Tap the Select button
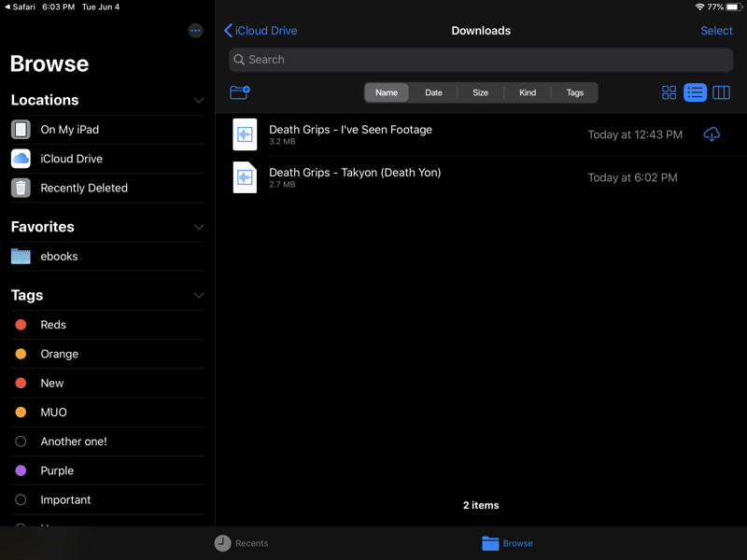This screenshot has height=560, width=747. pyautogui.click(x=716, y=31)
